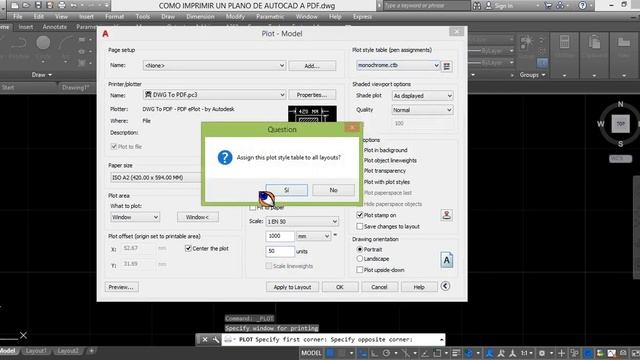Screen dimensions: 640x360
Task: Toggle the Plot to file checkbox
Action: click(114, 146)
